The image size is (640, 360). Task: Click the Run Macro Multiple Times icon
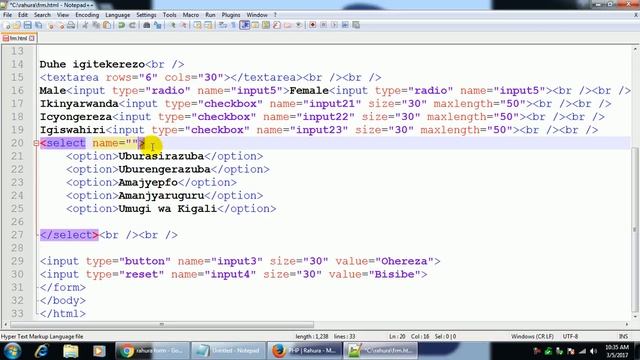[x=345, y=25]
